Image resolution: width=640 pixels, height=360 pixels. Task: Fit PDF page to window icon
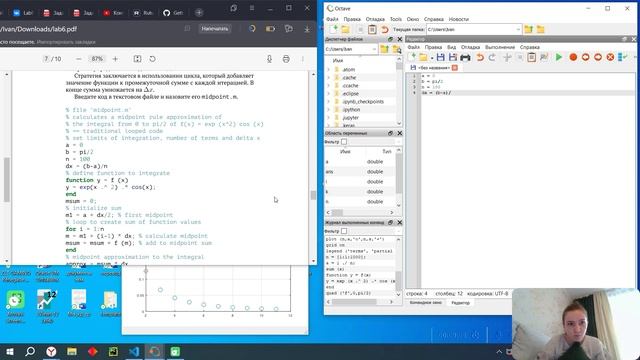[138, 59]
